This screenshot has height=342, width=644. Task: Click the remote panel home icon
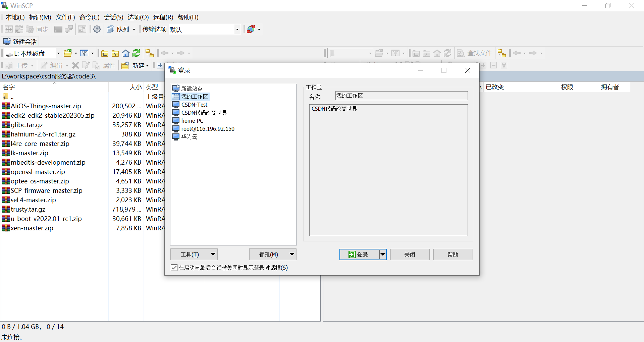pyautogui.click(x=437, y=53)
